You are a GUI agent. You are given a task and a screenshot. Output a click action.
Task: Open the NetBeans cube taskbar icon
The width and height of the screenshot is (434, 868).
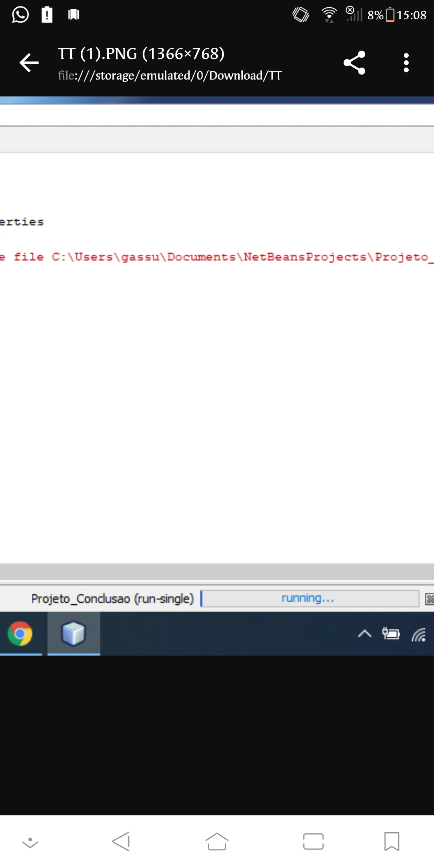[74, 634]
